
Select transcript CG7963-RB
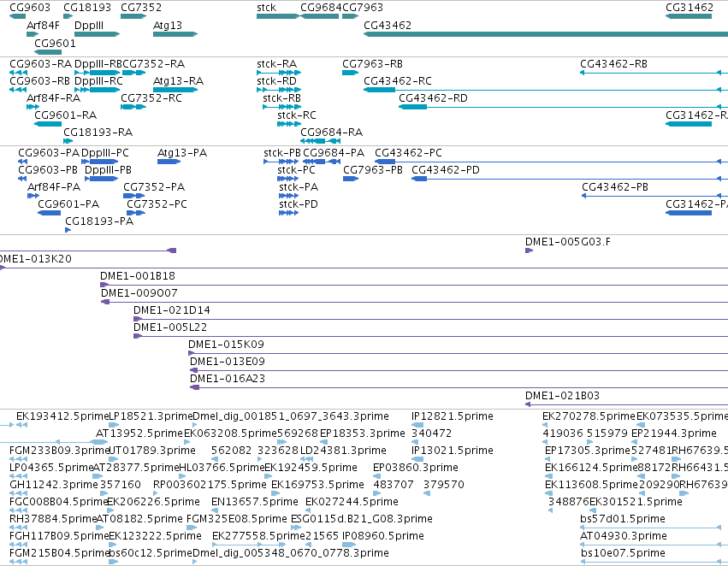350,73
